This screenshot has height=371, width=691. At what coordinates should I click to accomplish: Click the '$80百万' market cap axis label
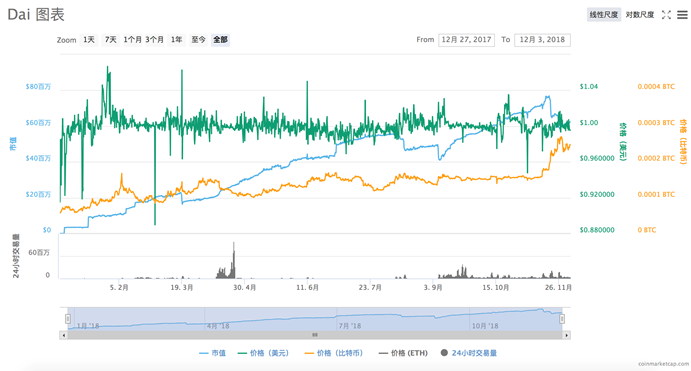(38, 87)
